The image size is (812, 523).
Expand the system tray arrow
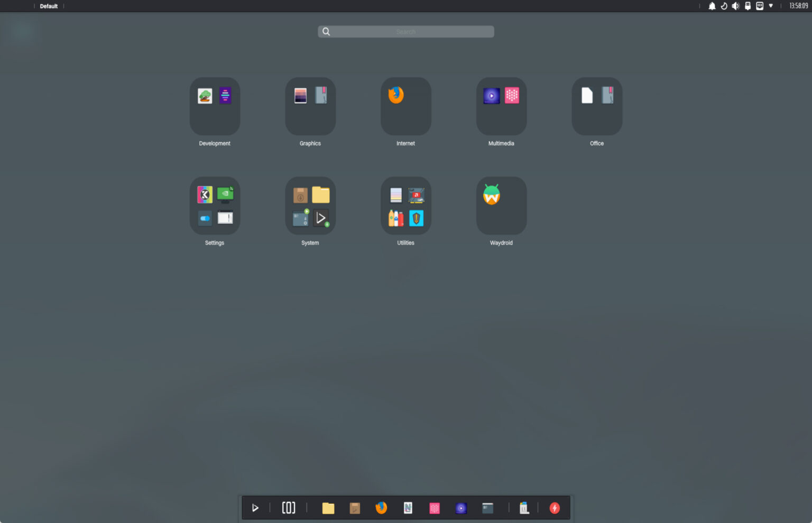[770, 6]
